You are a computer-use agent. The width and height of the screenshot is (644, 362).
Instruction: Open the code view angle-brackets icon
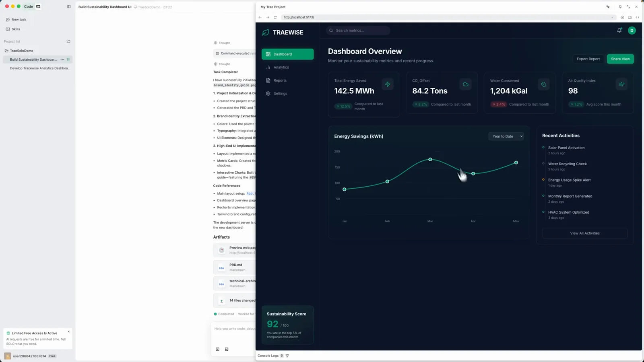(x=637, y=17)
